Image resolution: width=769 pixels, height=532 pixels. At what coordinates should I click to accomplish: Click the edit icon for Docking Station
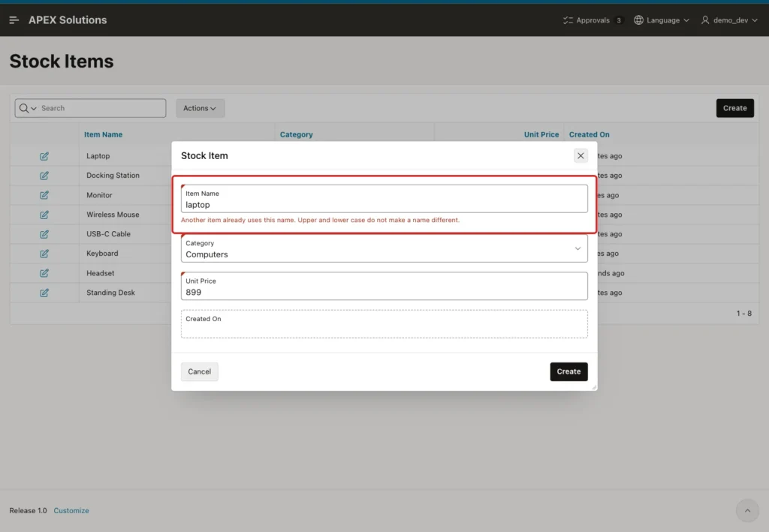(44, 176)
